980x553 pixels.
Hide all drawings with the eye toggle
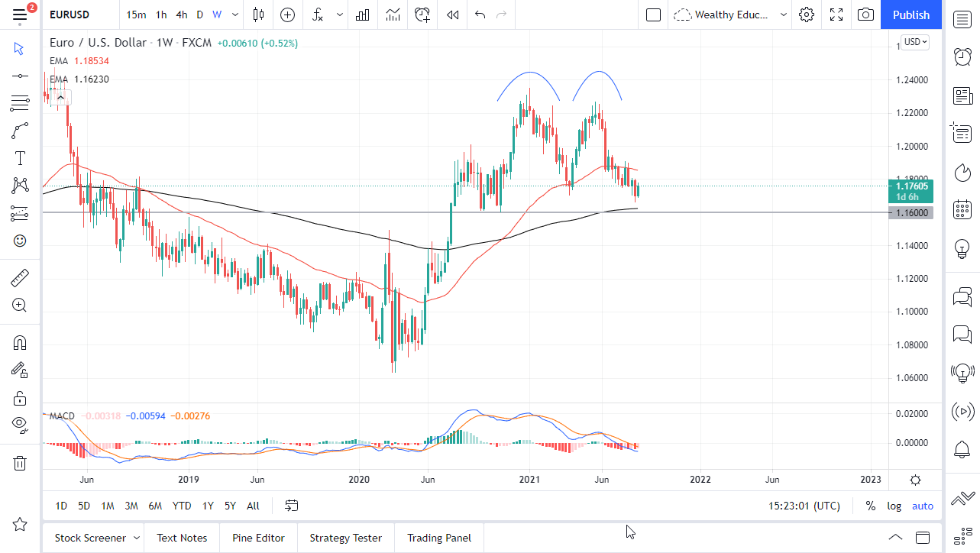click(19, 425)
